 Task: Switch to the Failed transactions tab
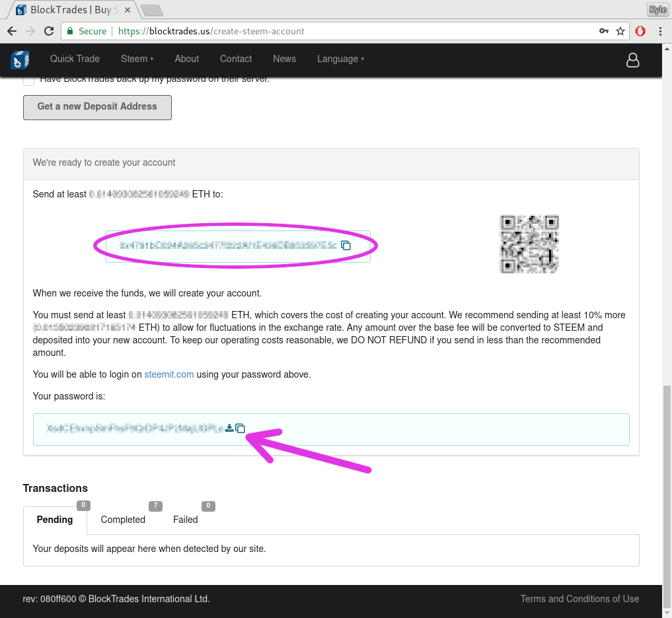click(x=186, y=520)
